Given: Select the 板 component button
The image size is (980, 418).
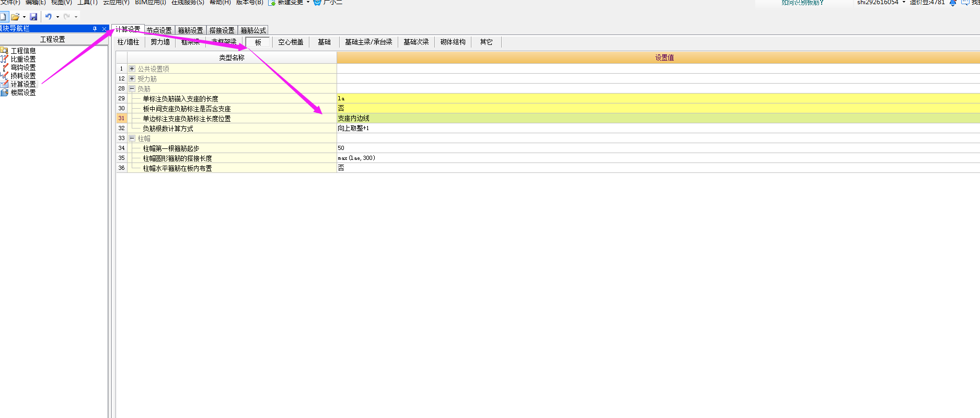Looking at the screenshot, I should 258,42.
